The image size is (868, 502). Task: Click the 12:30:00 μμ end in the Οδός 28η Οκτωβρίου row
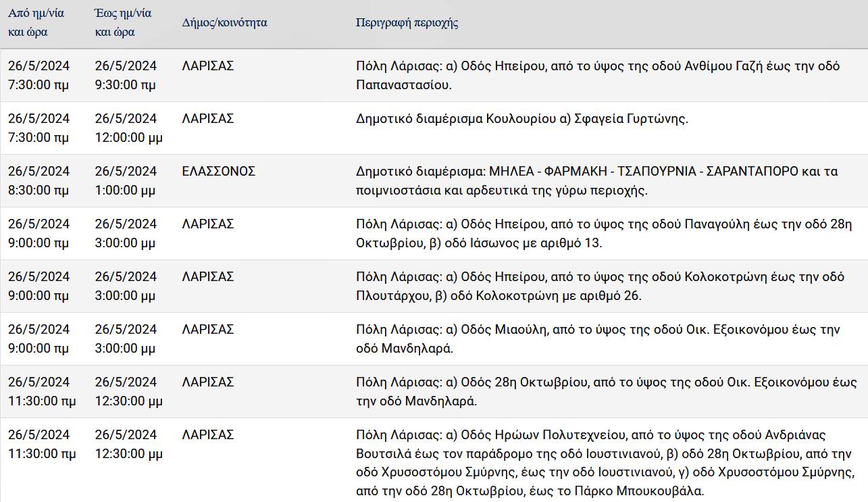point(129,391)
